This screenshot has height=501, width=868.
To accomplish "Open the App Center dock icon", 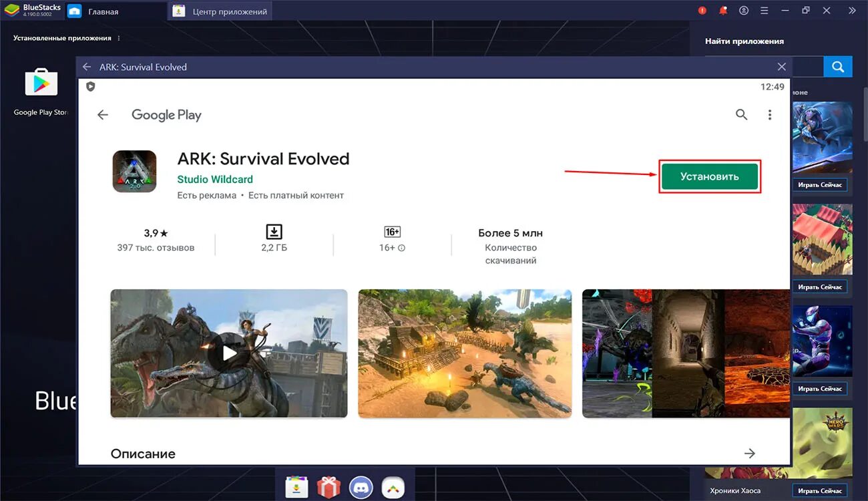I will tap(296, 488).
